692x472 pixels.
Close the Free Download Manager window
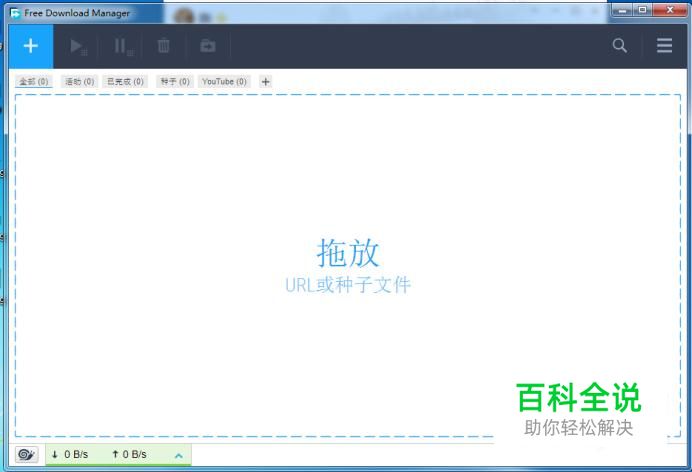tap(669, 10)
